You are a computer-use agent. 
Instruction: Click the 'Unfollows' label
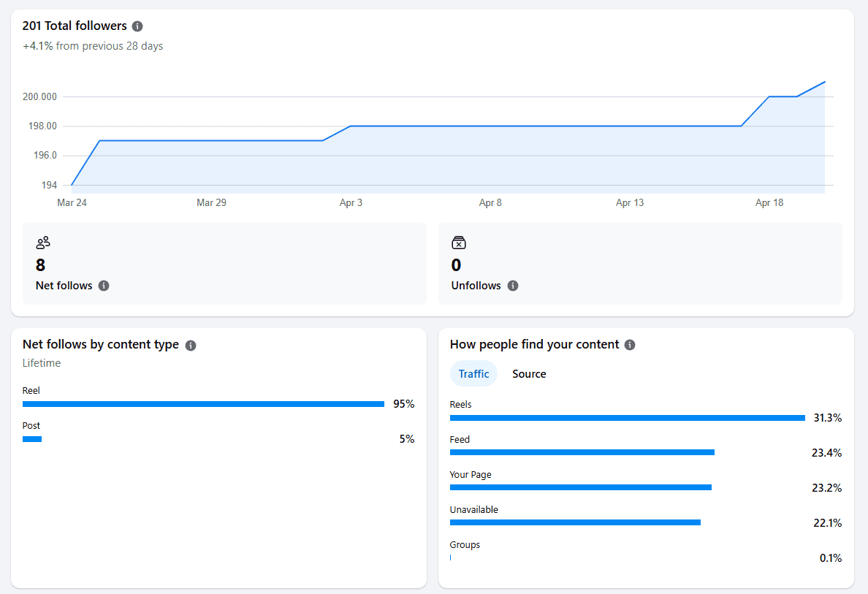coord(476,286)
